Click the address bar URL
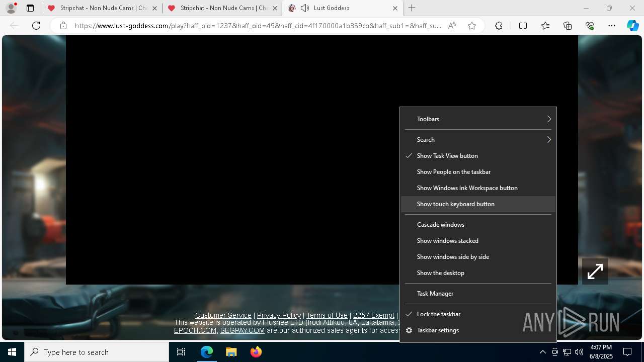The image size is (644, 362). pos(258,26)
